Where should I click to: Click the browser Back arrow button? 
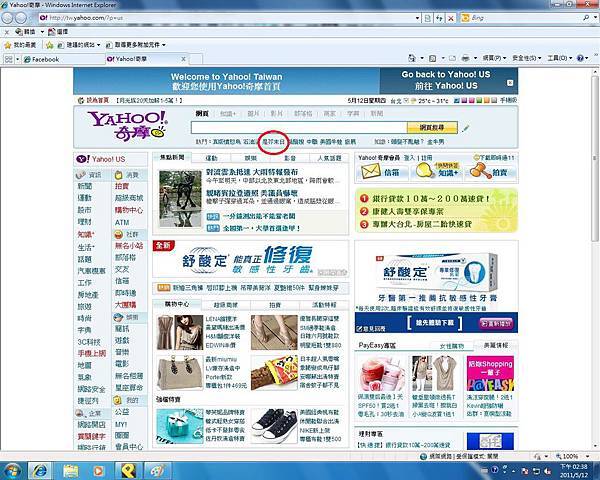[7, 18]
